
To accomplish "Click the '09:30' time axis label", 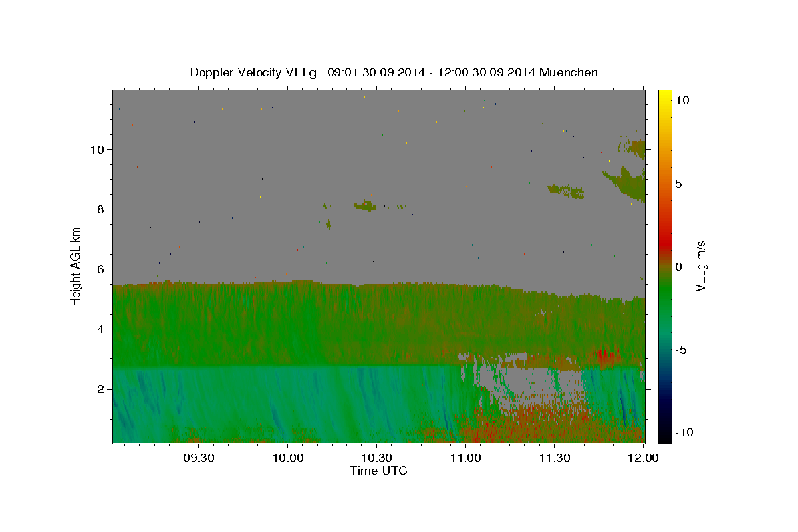I will pos(199,458).
